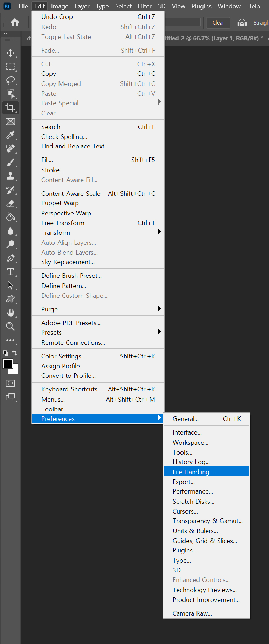The height and width of the screenshot is (644, 269).
Task: Open Keyboard Shortcuts...
Action: [x=98, y=389]
